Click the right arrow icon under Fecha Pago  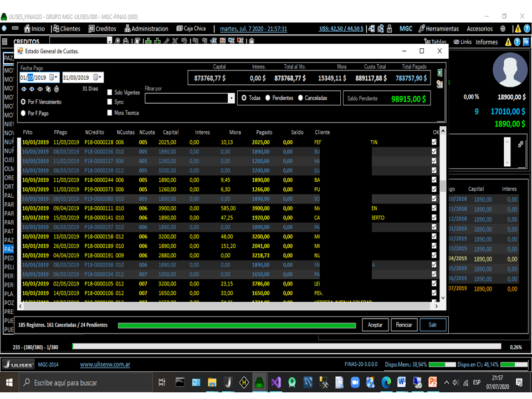click(x=32, y=89)
